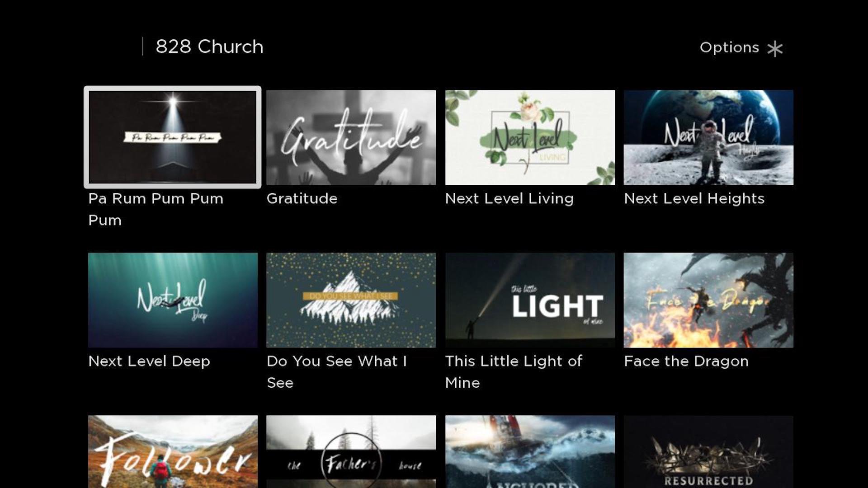Image resolution: width=868 pixels, height=488 pixels.
Task: Click the 828 Church channel title
Action: [x=209, y=47]
